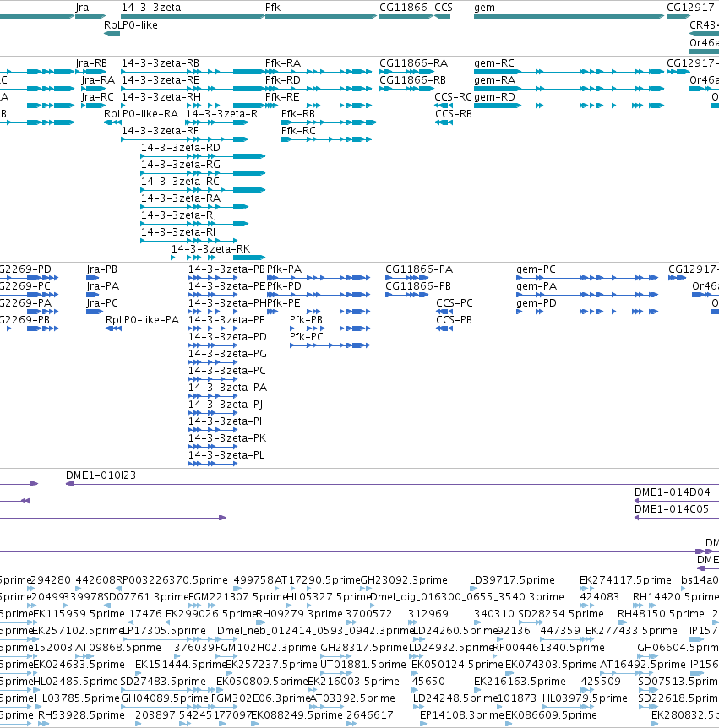The height and width of the screenshot is (728, 719).
Task: Open the Pfk-RC transcript
Action: pos(298,130)
